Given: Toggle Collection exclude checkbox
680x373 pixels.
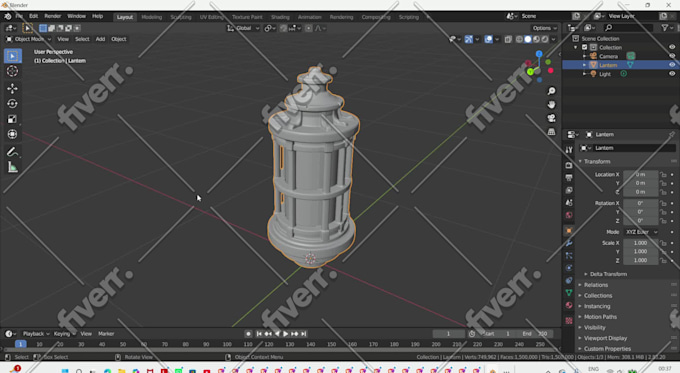Looking at the screenshot, I should (584, 47).
